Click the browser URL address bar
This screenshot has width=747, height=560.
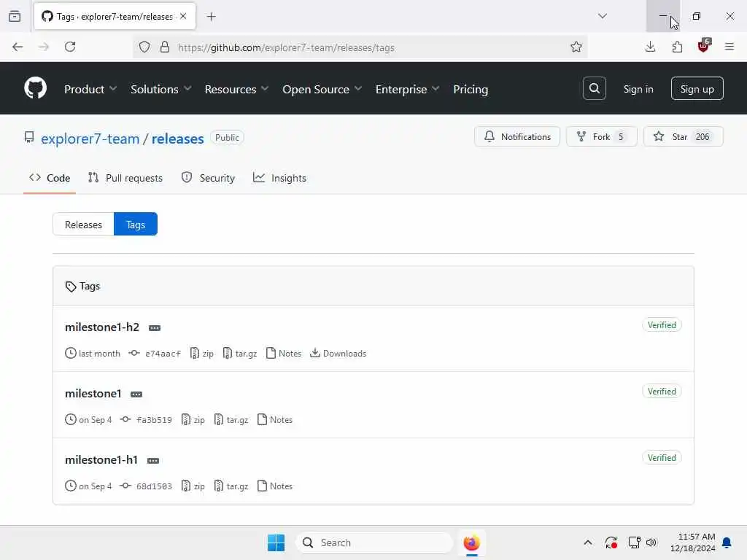(x=362, y=47)
